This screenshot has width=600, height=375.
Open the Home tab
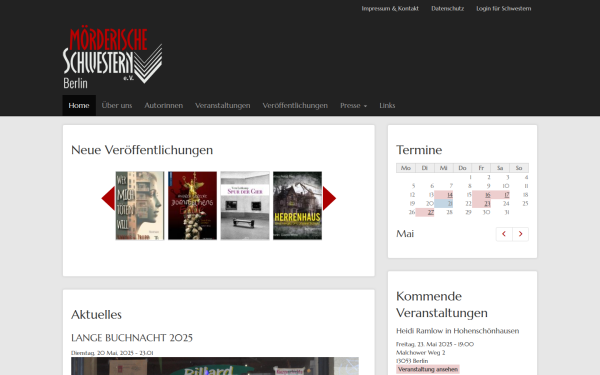[79, 106]
